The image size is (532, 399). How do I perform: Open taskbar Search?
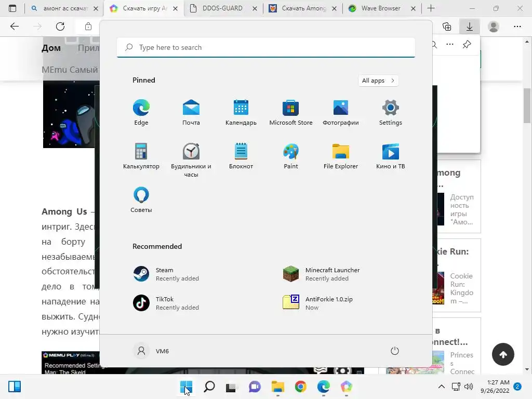(x=209, y=387)
